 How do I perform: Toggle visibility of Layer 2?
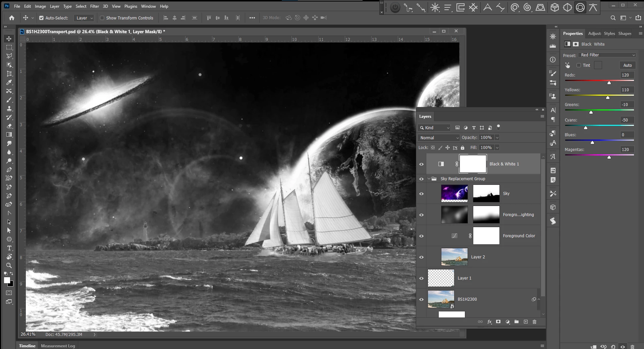point(422,257)
